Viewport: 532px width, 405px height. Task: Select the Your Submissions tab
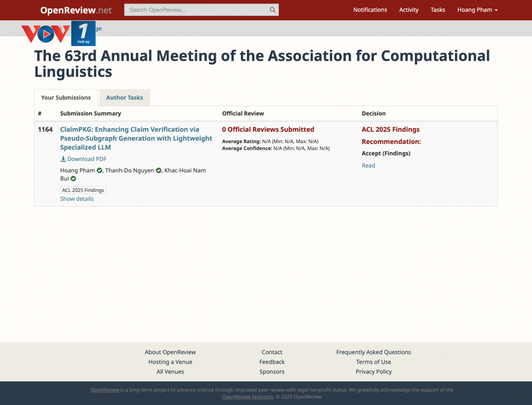point(66,97)
